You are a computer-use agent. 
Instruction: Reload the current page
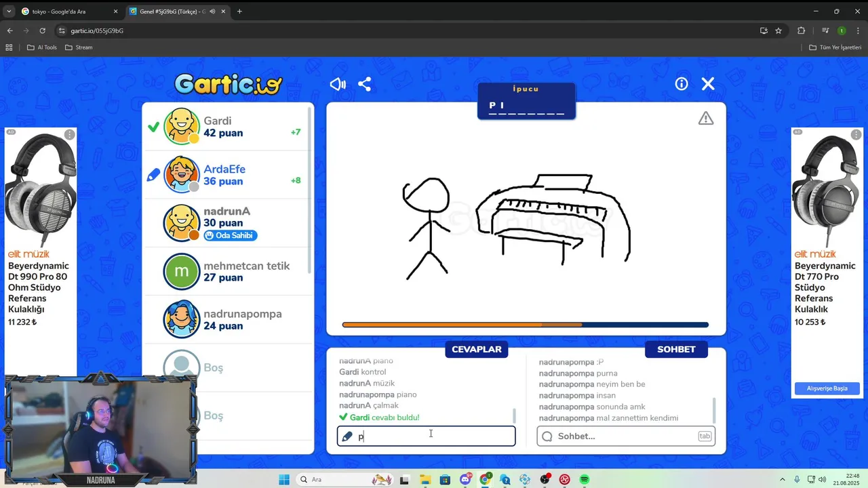point(42,30)
